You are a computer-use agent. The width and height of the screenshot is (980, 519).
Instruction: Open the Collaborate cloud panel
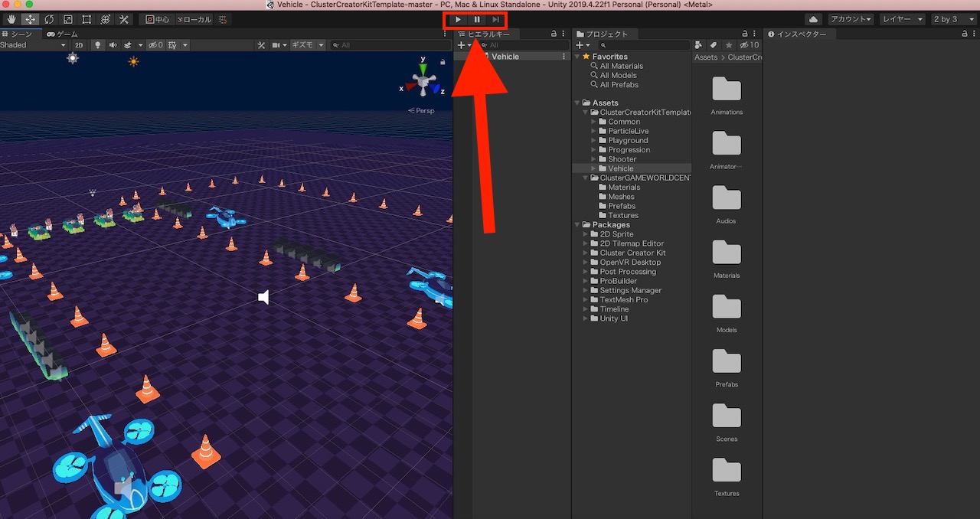(x=814, y=18)
